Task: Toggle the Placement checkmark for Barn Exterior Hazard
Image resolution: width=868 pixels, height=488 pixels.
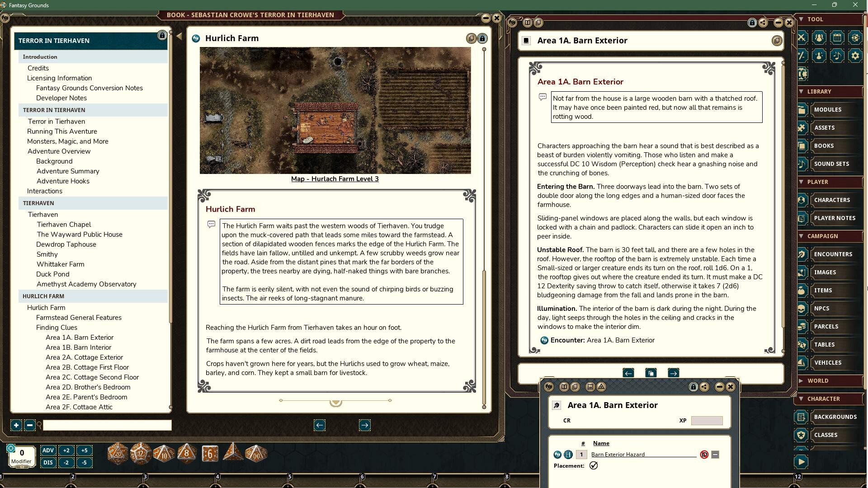Action: tap(594, 465)
